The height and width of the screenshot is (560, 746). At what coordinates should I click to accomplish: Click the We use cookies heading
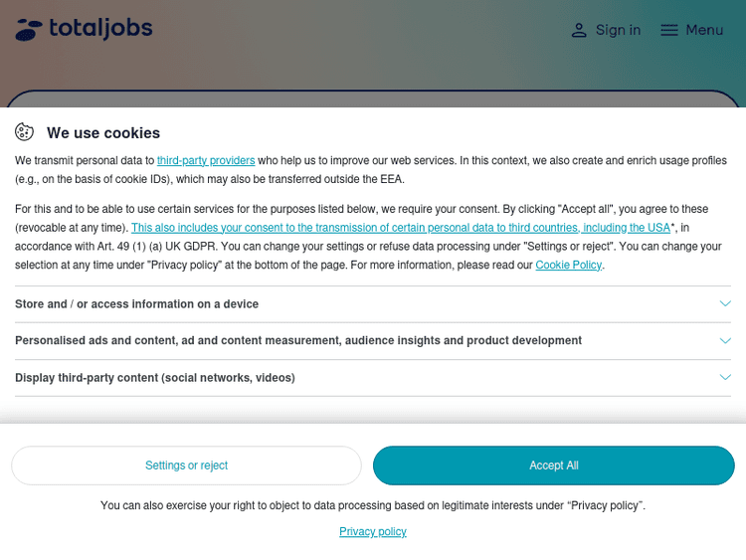pyautogui.click(x=103, y=133)
